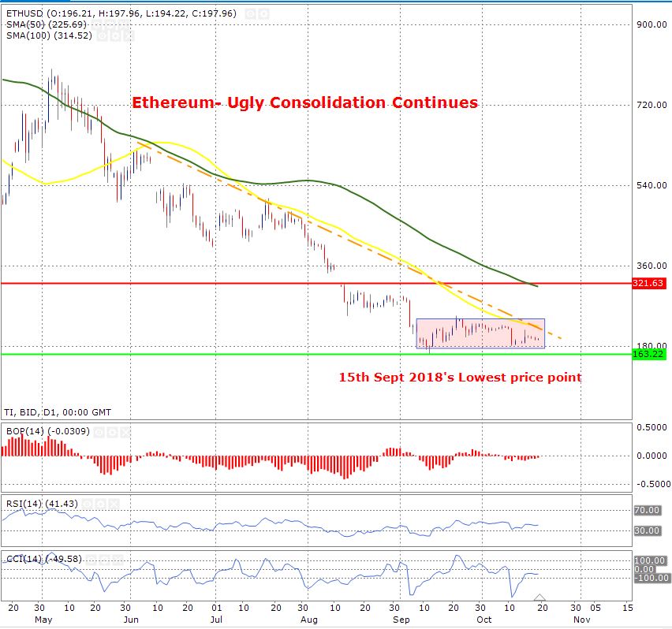Open settings gear of SMA(100) indicator
This screenshot has width=672, height=629.
[116, 35]
